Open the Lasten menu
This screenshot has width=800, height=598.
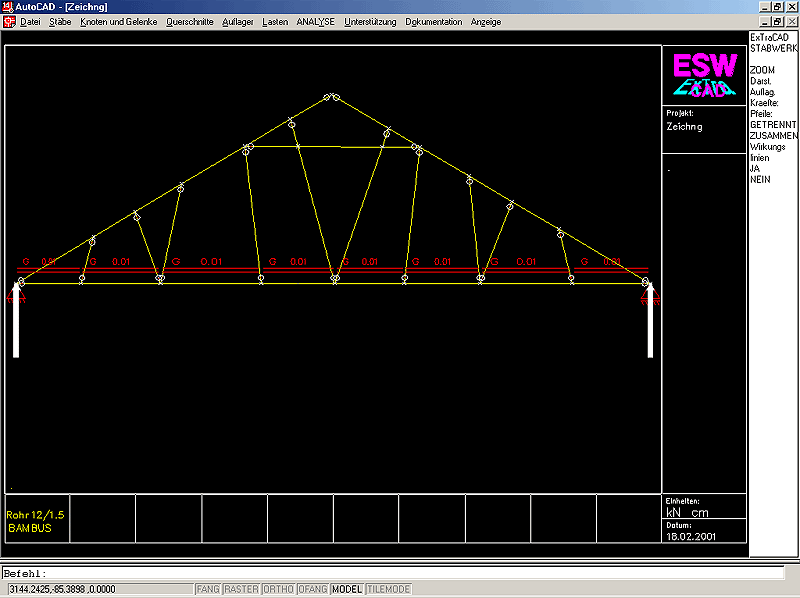[275, 22]
